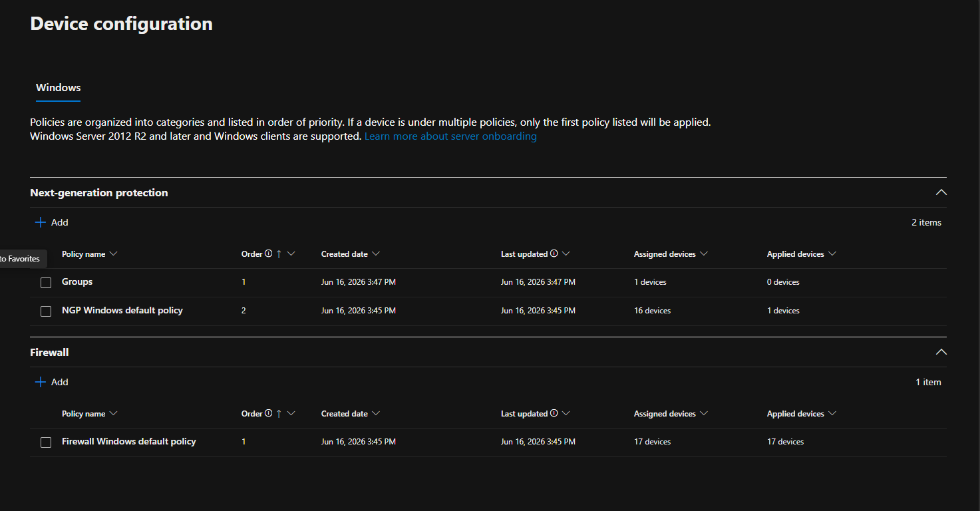Image resolution: width=980 pixels, height=511 pixels.
Task: Switch to the Windows tab
Action: click(x=59, y=88)
